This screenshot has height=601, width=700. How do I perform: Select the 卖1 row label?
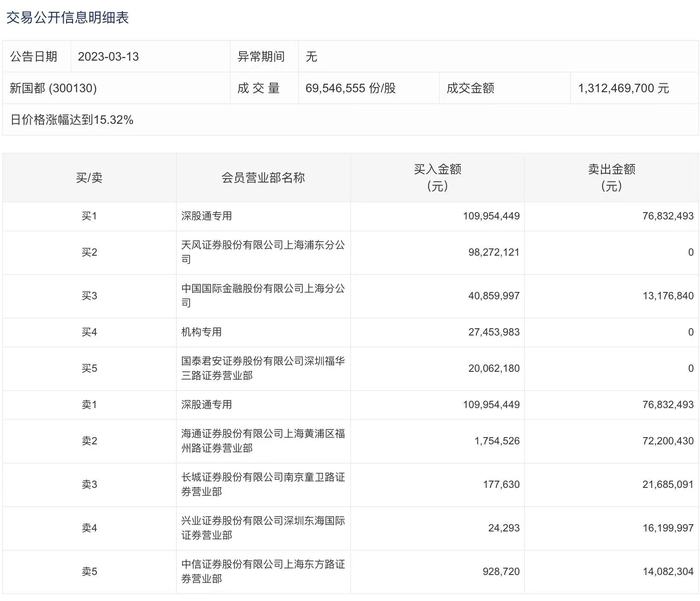[89, 405]
